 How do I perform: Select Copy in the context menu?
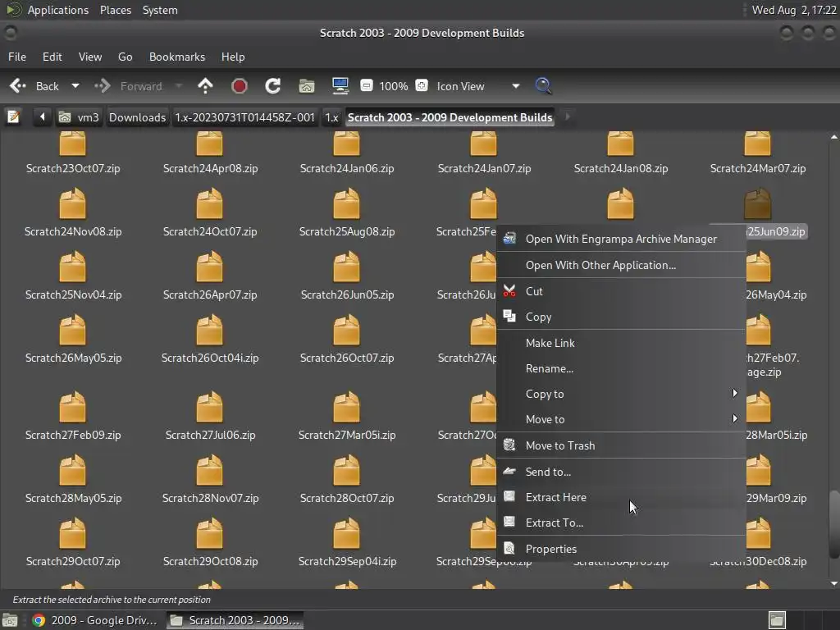click(622, 317)
